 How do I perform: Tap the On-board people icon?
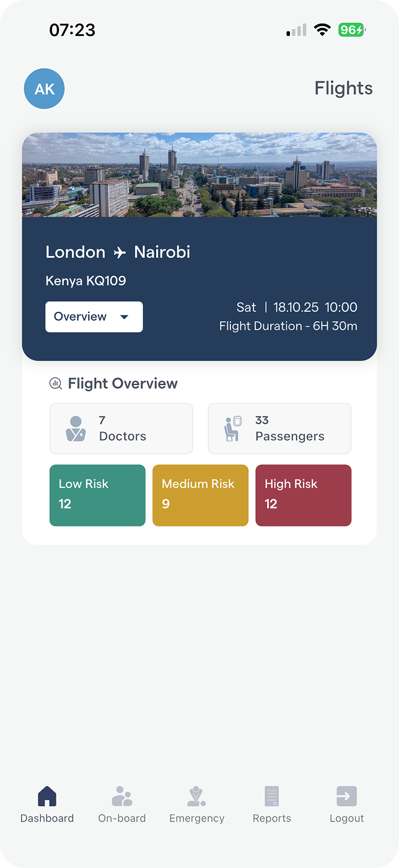122,796
